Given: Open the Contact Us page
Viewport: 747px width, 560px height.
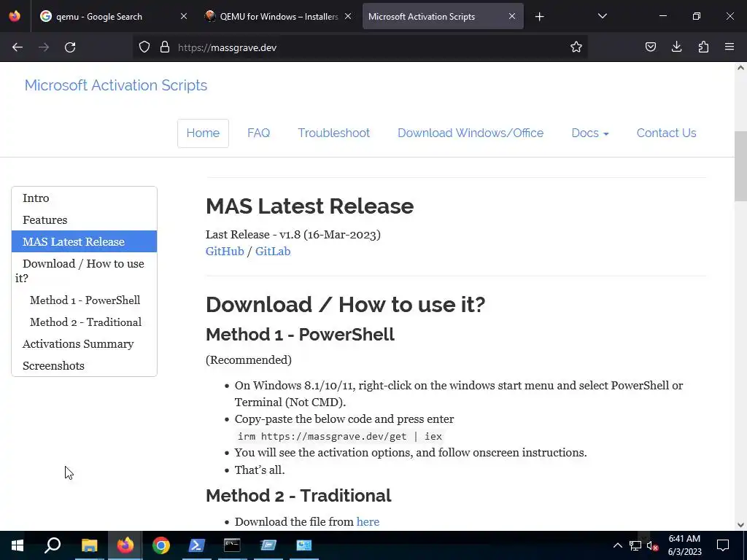Looking at the screenshot, I should click(666, 133).
